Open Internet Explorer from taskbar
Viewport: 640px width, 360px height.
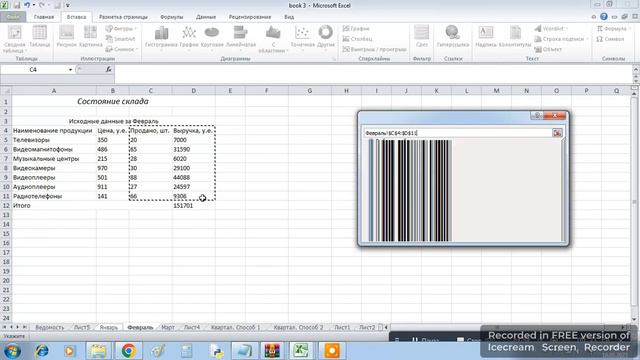coord(42,351)
